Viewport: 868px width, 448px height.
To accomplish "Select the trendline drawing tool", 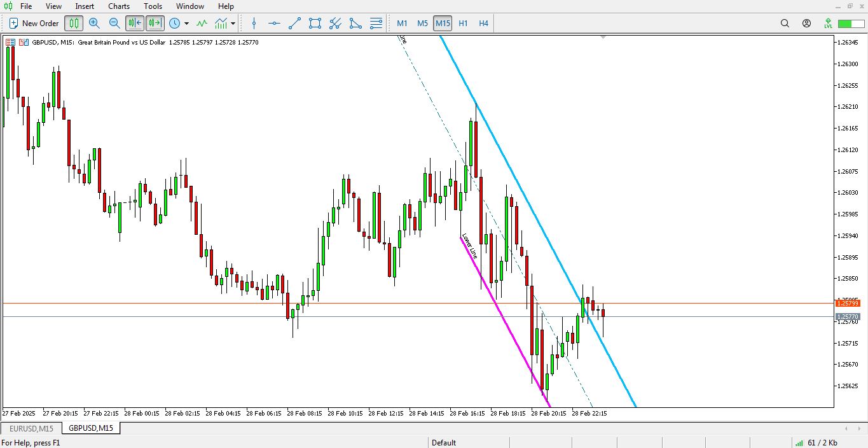I will click(x=294, y=24).
